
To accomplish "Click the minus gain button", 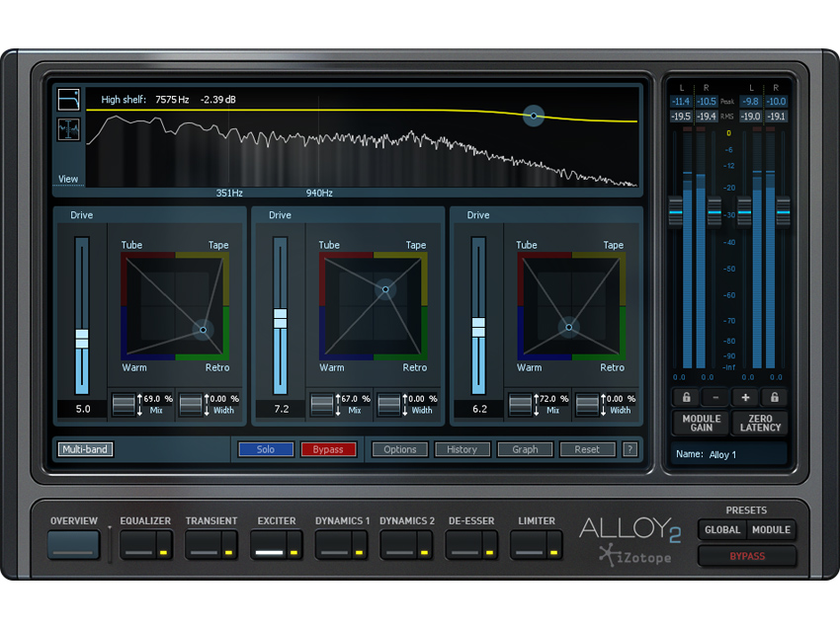I will tap(715, 397).
